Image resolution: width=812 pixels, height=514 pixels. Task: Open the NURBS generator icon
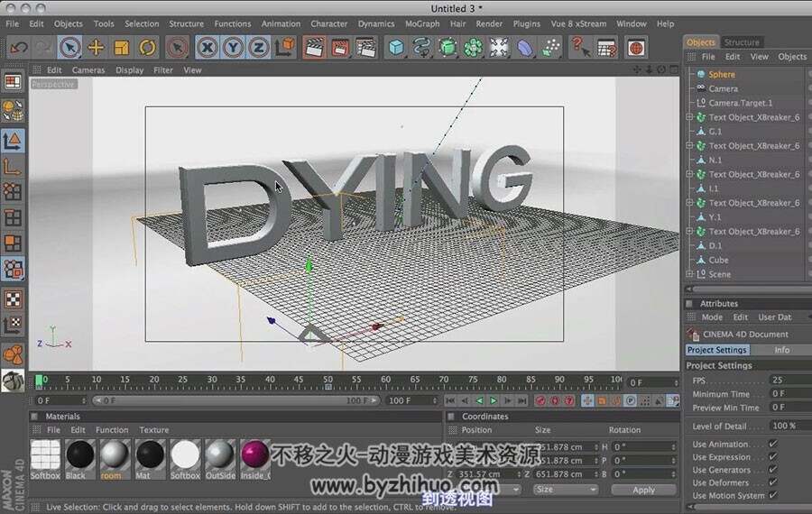pyautogui.click(x=448, y=48)
